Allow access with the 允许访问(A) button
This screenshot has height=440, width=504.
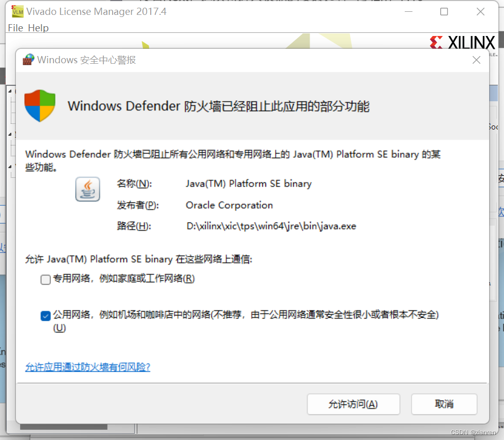[x=353, y=404]
